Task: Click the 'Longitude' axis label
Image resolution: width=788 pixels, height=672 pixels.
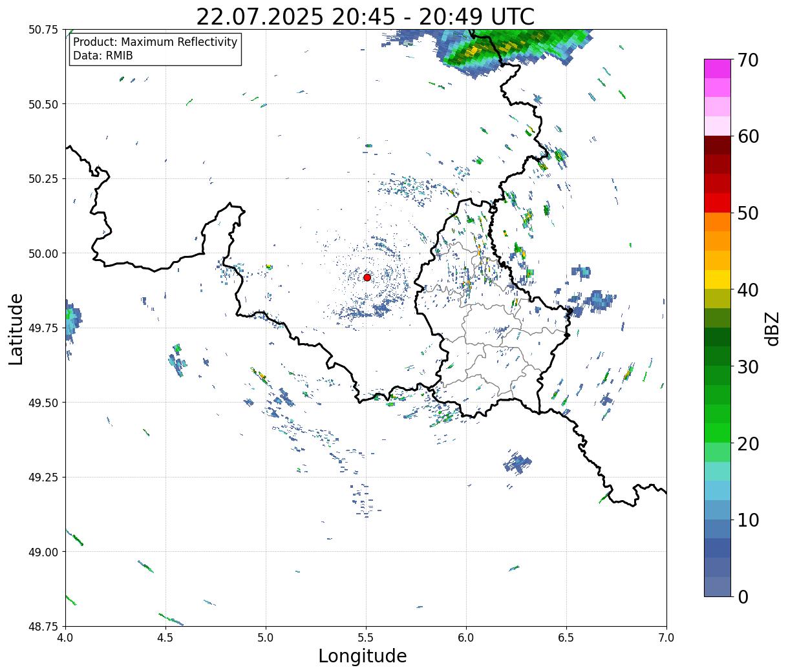Action: pos(363,656)
